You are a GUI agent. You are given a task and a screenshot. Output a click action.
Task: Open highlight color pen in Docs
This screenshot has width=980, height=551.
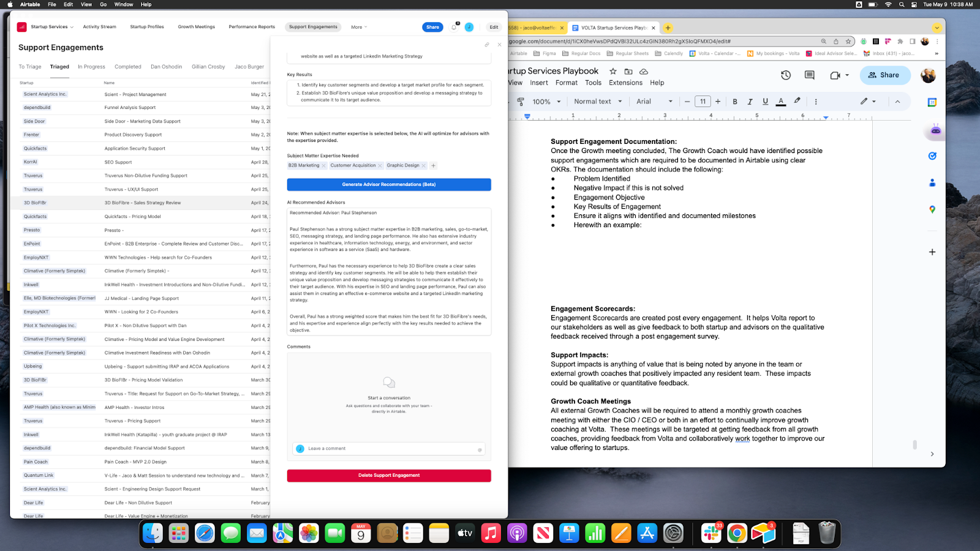point(797,101)
